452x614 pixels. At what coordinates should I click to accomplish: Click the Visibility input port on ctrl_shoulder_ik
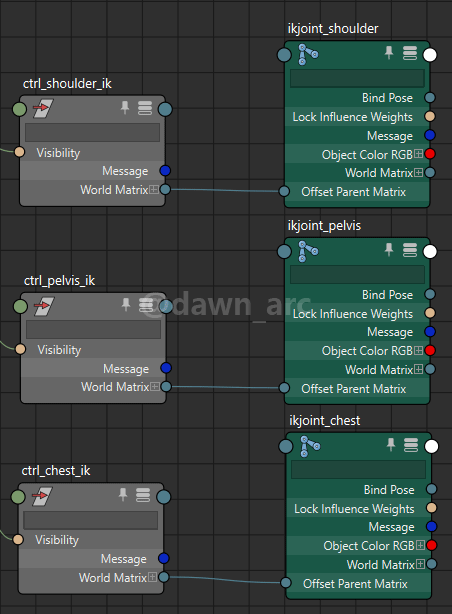pos(19,152)
